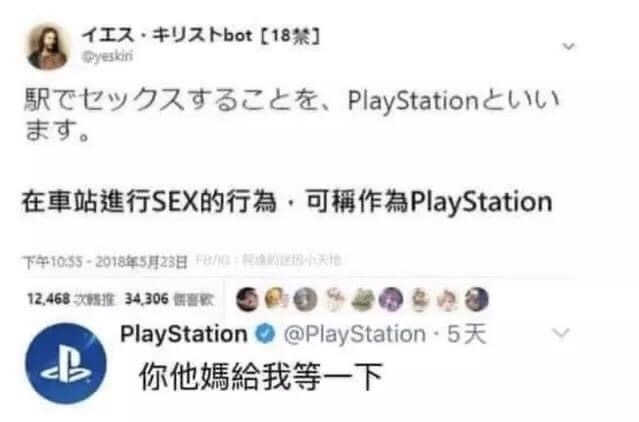The width and height of the screenshot is (639, 422).
Task: Open the yellow-haired liker avatar
Action: click(277, 300)
